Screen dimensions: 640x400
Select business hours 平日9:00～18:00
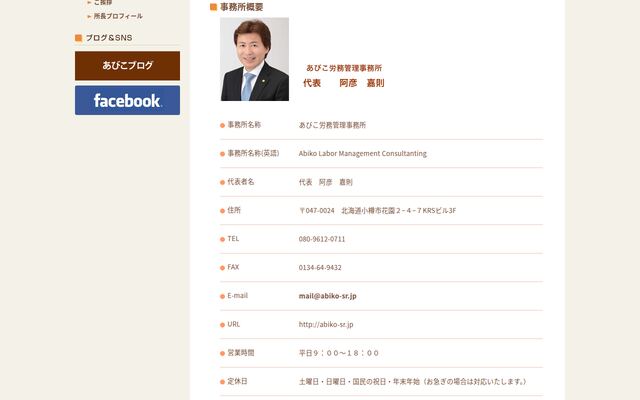(339, 353)
